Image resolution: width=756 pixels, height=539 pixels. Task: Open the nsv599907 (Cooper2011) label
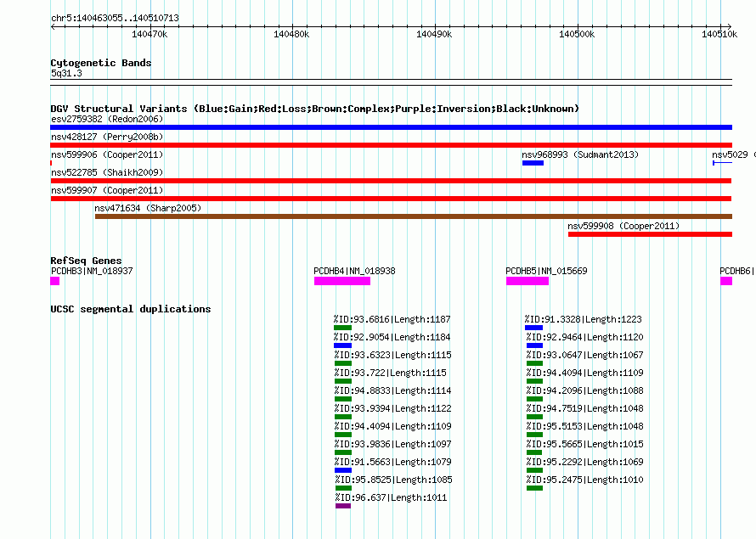click(x=107, y=190)
